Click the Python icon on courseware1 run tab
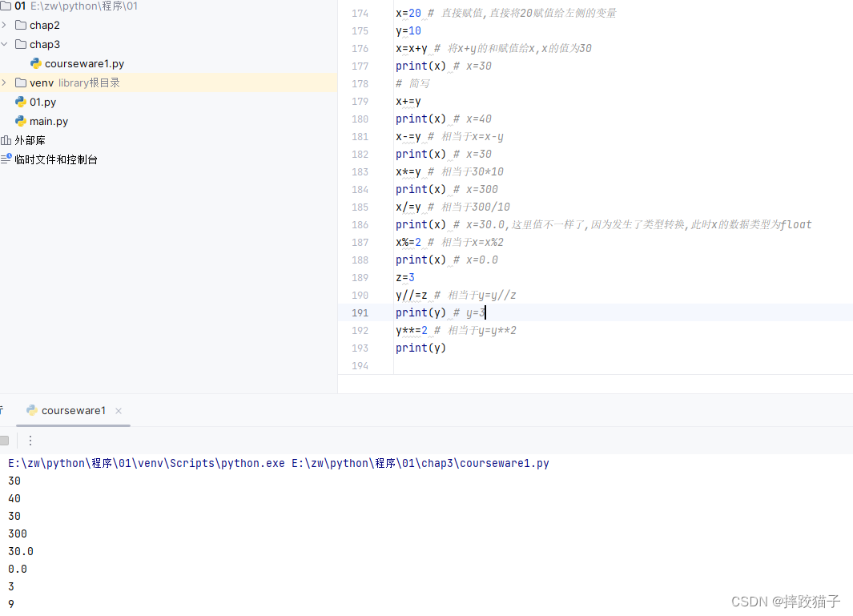Viewport: 853px width, 616px height. point(31,410)
